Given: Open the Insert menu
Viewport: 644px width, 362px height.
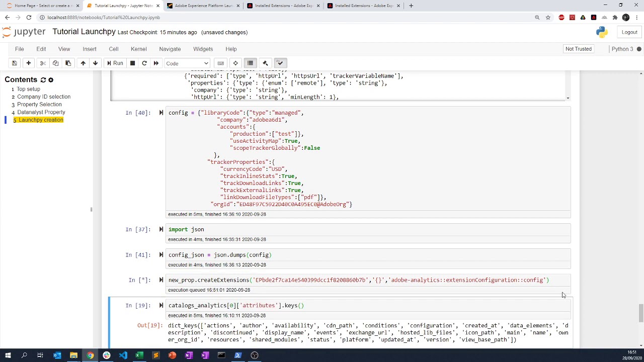Looking at the screenshot, I should [x=90, y=49].
